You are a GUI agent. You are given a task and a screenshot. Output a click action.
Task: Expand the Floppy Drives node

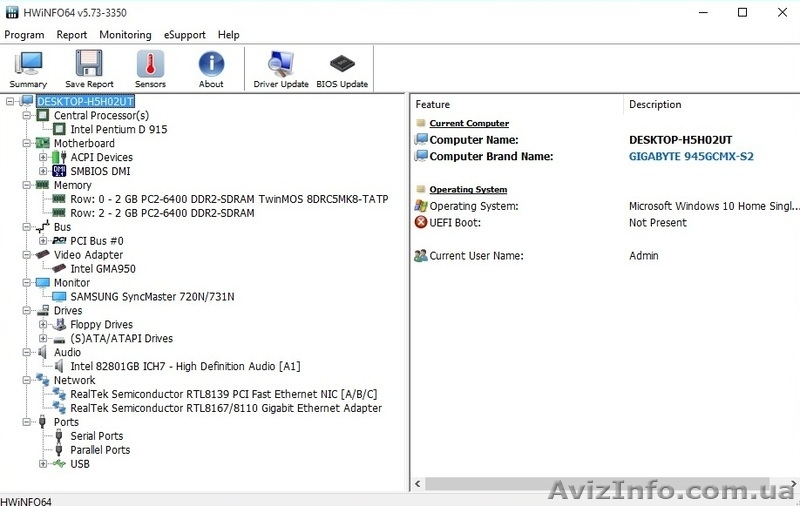pyautogui.click(x=43, y=324)
